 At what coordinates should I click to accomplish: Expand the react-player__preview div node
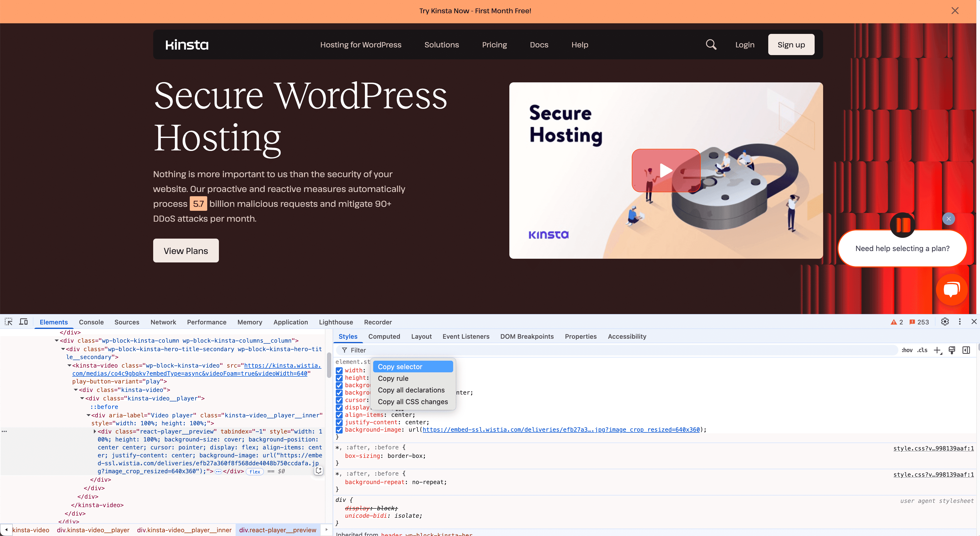95,431
